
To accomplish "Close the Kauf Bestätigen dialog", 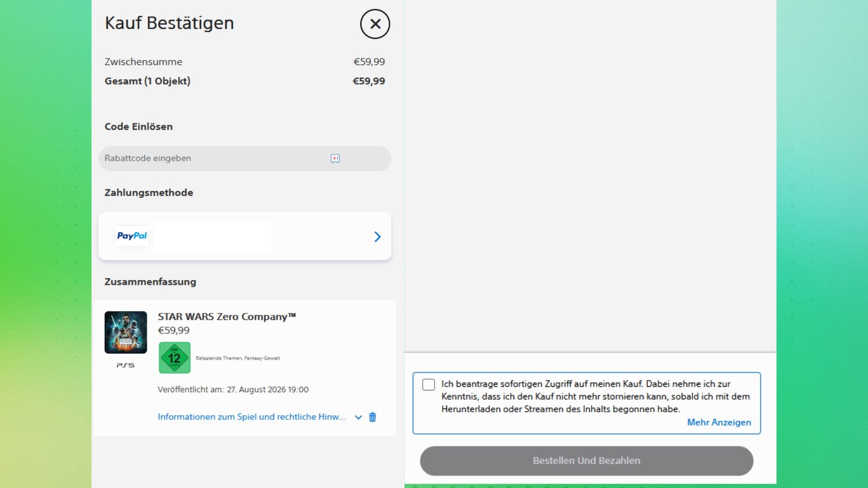I will [x=375, y=24].
